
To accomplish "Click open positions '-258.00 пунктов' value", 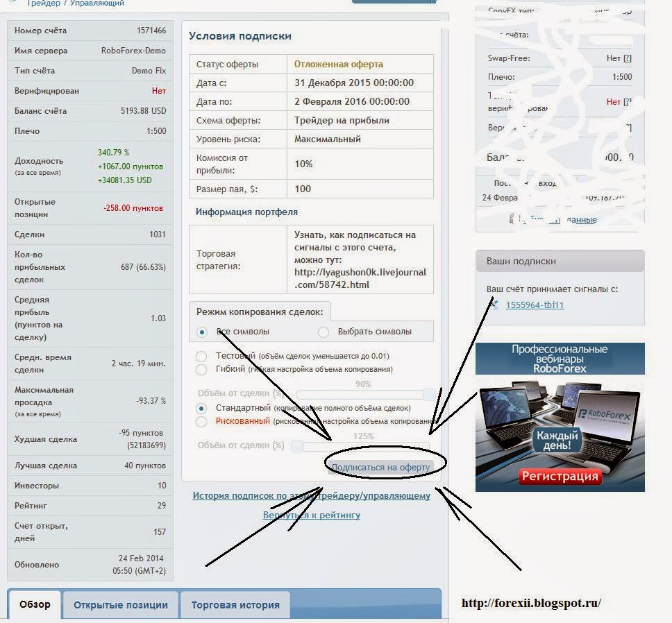I will click(133, 208).
